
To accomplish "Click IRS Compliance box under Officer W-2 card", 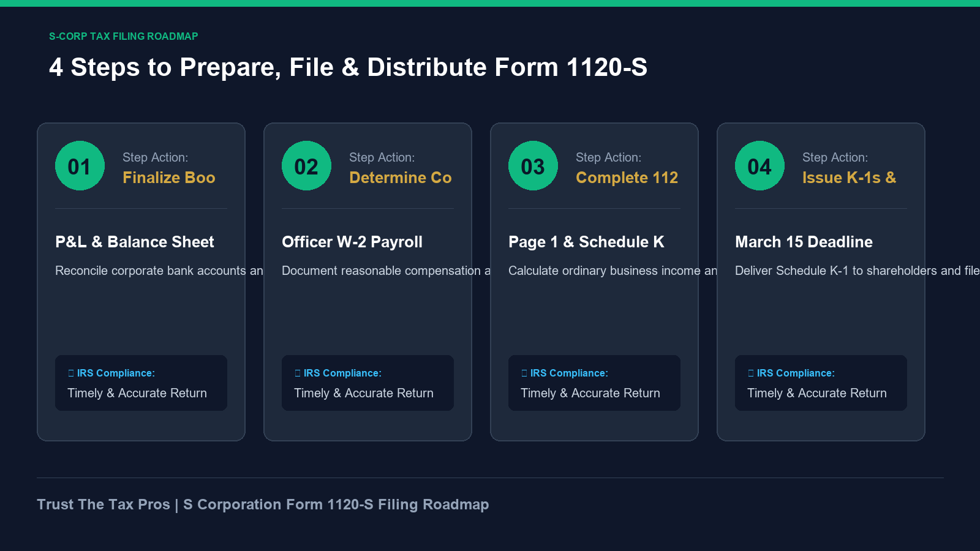I will (367, 383).
